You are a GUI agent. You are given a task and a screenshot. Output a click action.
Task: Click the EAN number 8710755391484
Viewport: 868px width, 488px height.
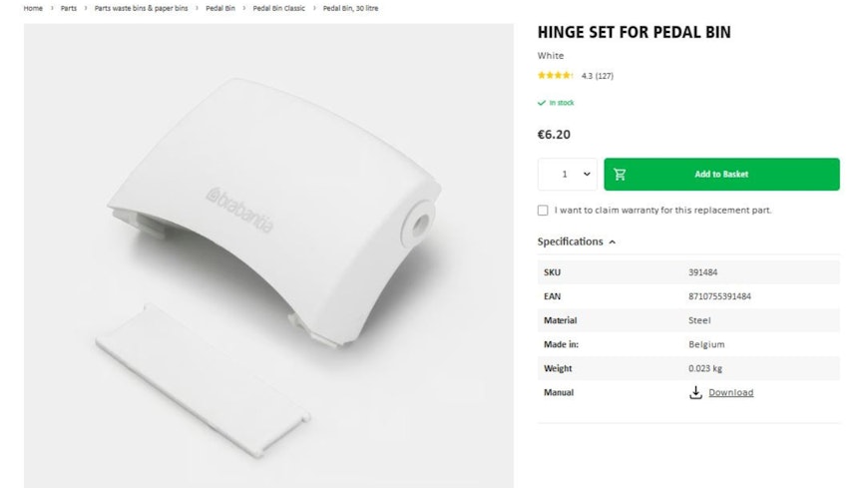(x=719, y=296)
